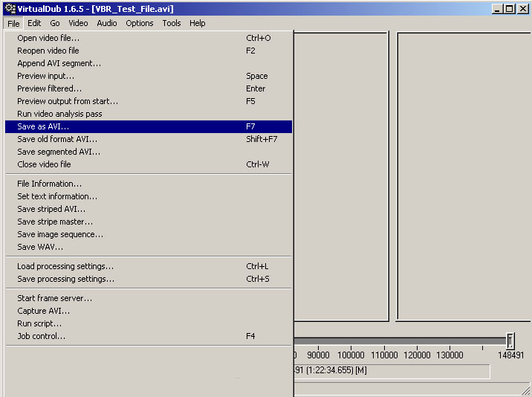The height and width of the screenshot is (397, 532).
Task: Maximize the VirtualDub window
Action: click(x=509, y=9)
